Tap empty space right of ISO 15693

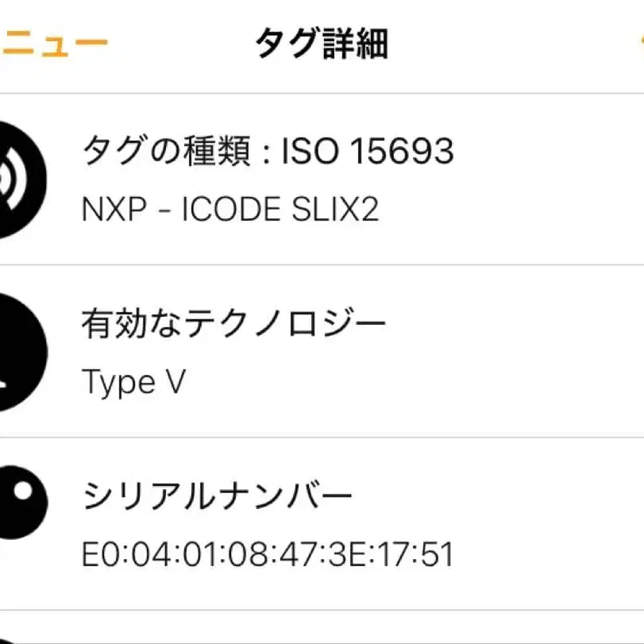548,151
